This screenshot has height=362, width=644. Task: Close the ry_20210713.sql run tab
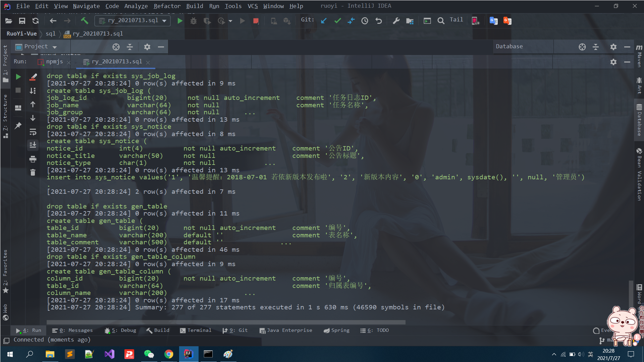coord(148,62)
